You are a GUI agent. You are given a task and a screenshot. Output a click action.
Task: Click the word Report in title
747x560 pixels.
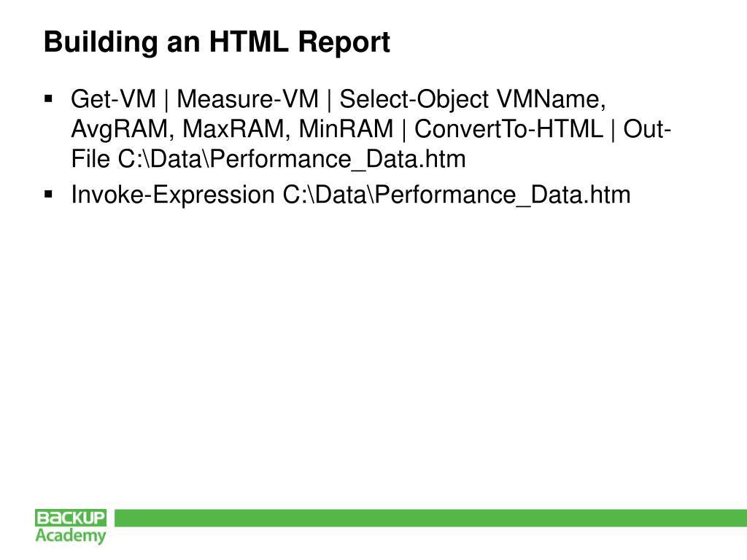pos(344,42)
